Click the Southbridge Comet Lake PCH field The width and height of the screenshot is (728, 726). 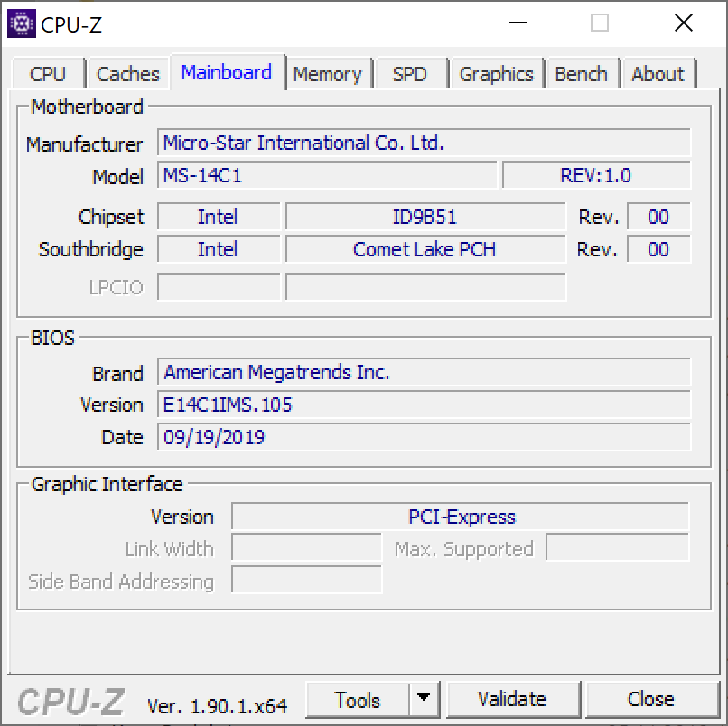[x=425, y=249]
